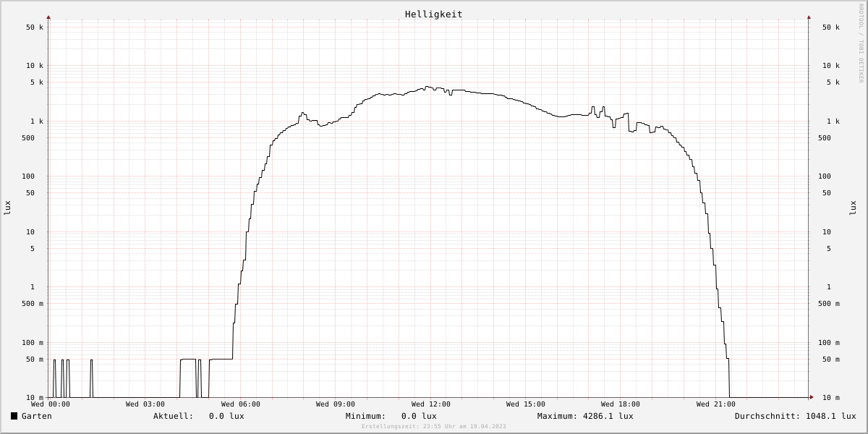Click the "Wed 12:00" time axis label
This screenshot has height=434, width=868.
431,404
